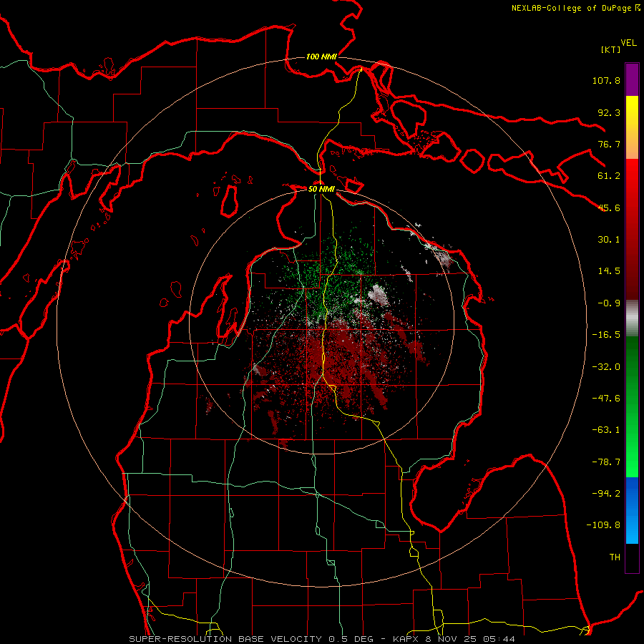The width and height of the screenshot is (644, 644).
Task: Click the -32.0 velocity scale value
Action: (606, 367)
